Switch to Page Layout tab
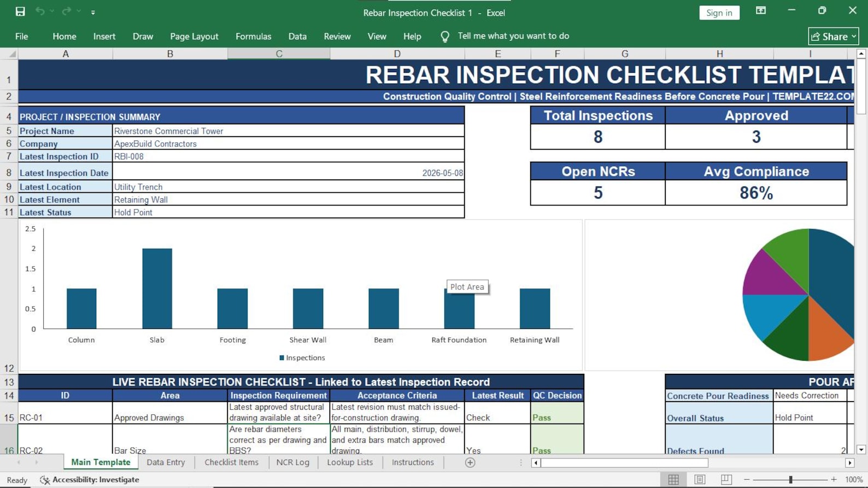Image resolution: width=868 pixels, height=488 pixels. click(194, 36)
